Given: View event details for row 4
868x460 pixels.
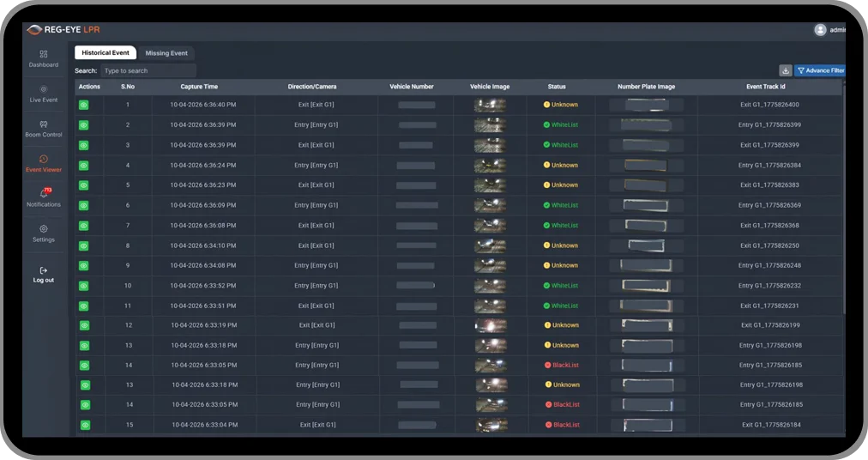Looking at the screenshot, I should (x=83, y=165).
